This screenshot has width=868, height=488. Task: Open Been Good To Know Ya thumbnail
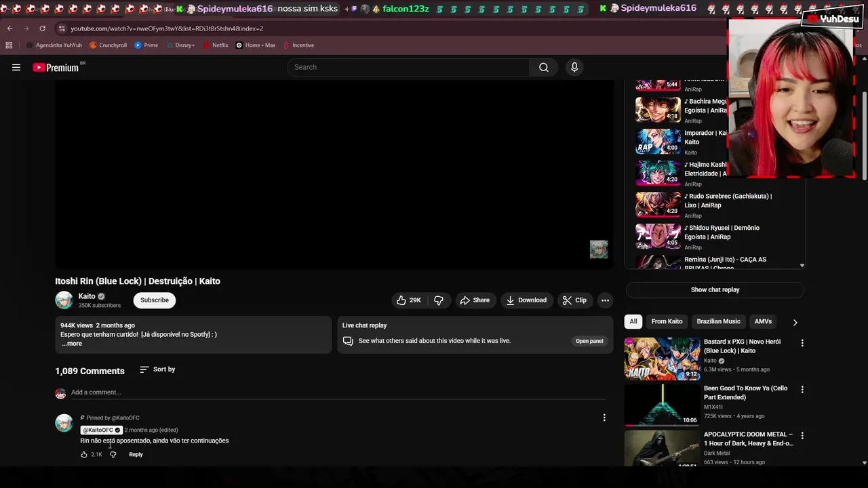pos(662,405)
